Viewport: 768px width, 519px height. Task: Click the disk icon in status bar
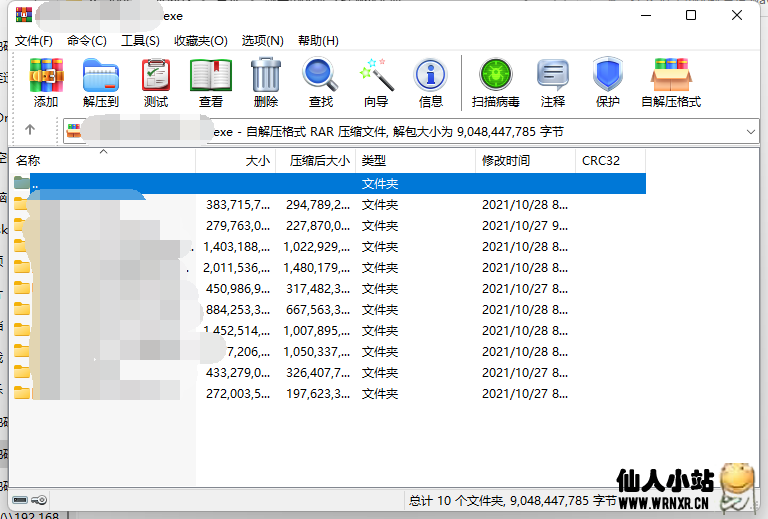[x=20, y=500]
